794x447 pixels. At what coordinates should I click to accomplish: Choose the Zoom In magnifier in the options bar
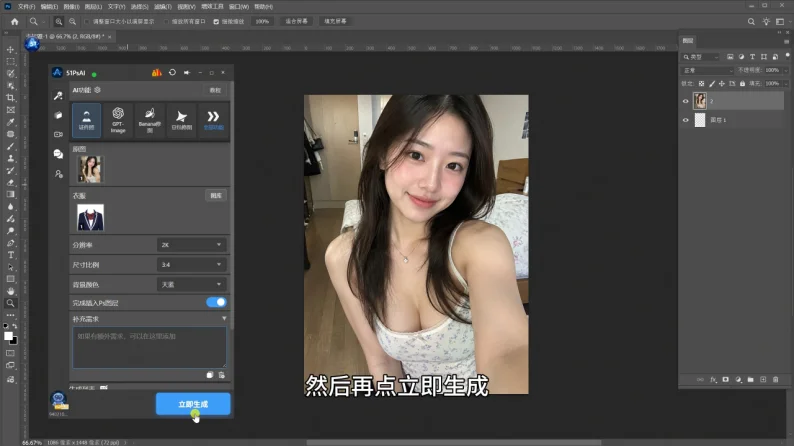(59, 22)
